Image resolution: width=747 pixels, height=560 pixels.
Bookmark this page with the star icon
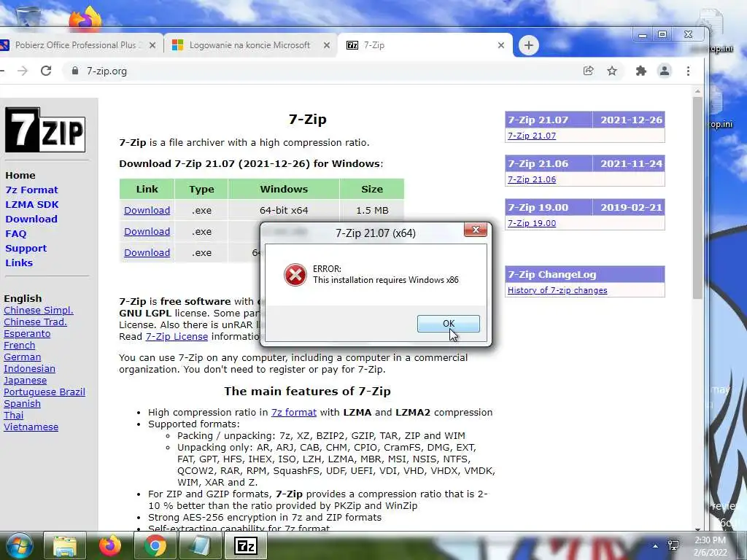click(x=612, y=71)
